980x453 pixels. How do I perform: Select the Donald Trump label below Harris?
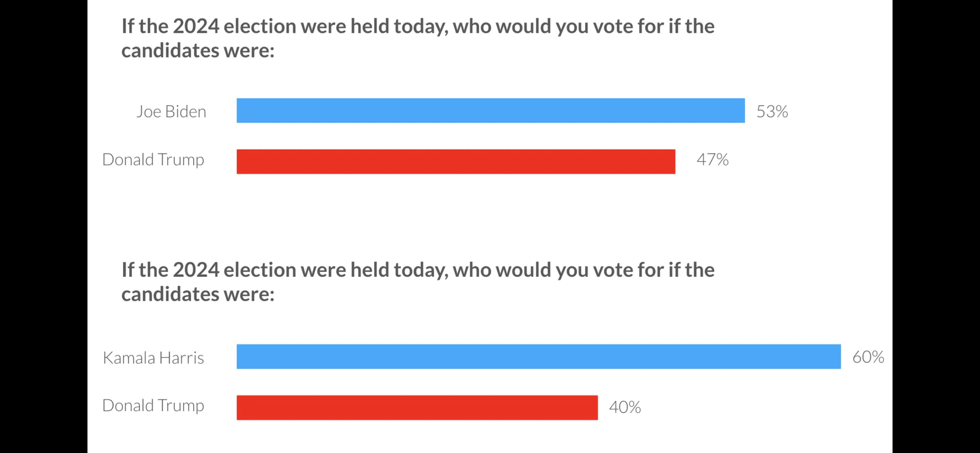153,405
